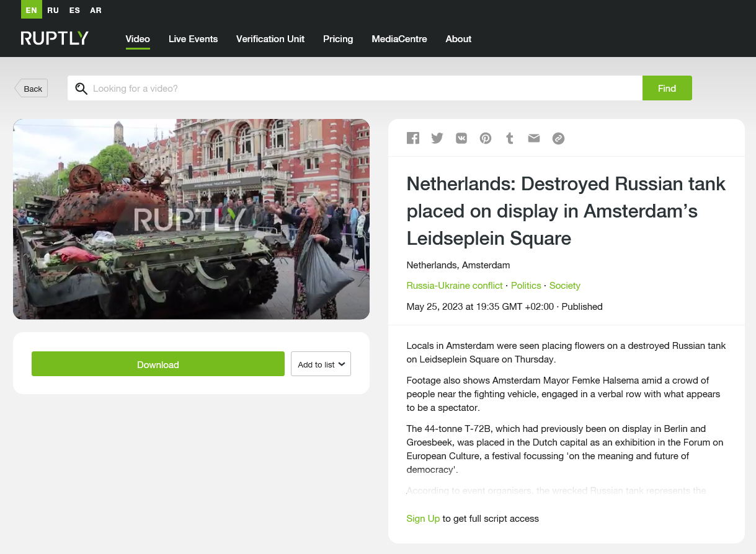
Task: Switch language to AR
Action: pyautogui.click(x=96, y=10)
